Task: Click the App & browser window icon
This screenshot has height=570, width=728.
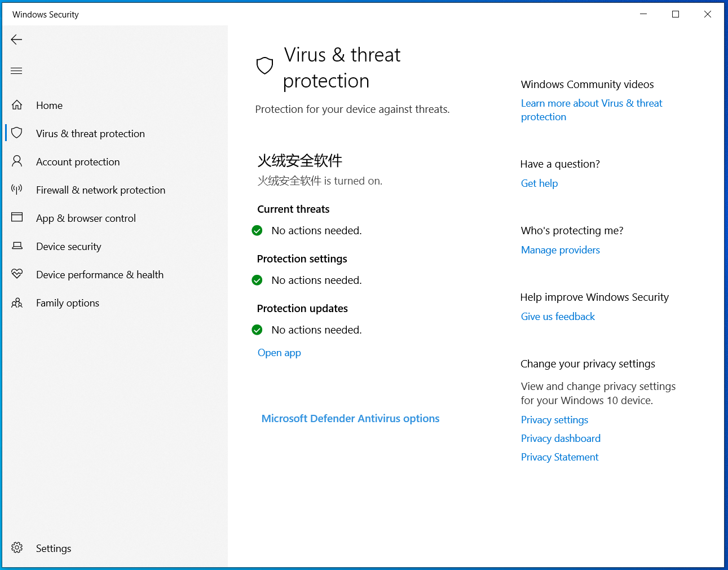Action: tap(17, 217)
